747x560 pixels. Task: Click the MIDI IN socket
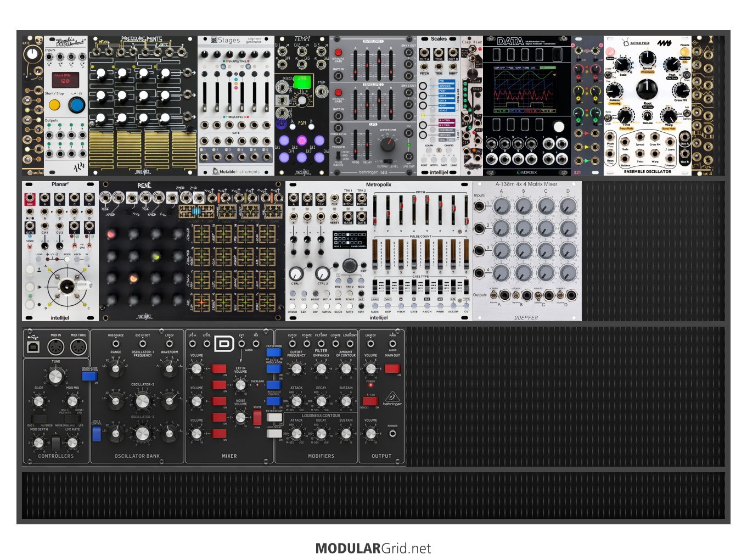click(x=56, y=347)
